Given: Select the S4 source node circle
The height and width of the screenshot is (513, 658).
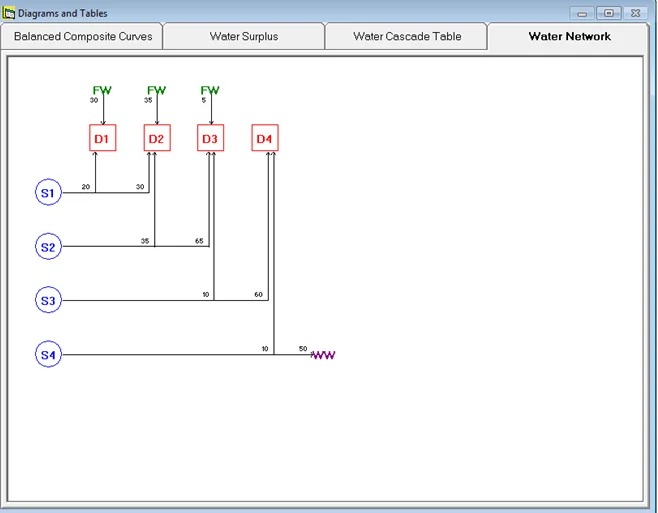Looking at the screenshot, I should pos(48,354).
